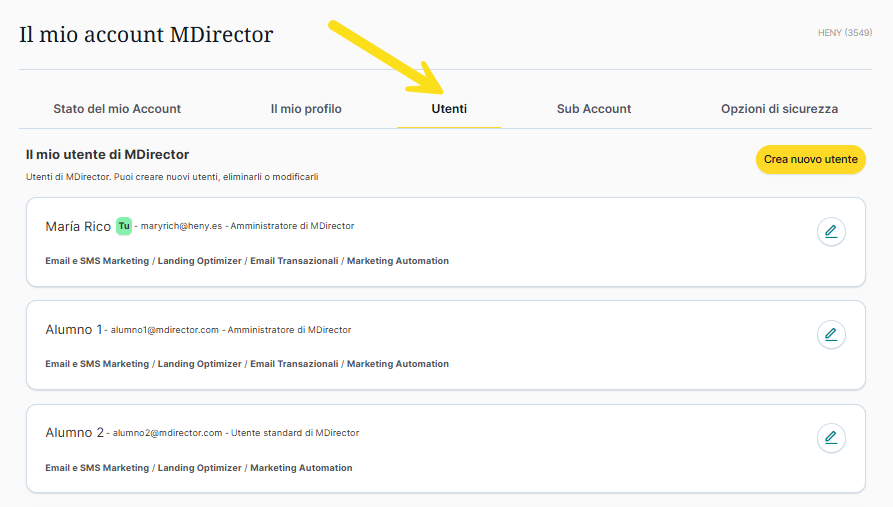
Task: Click the María Rico user name
Action: coord(78,227)
